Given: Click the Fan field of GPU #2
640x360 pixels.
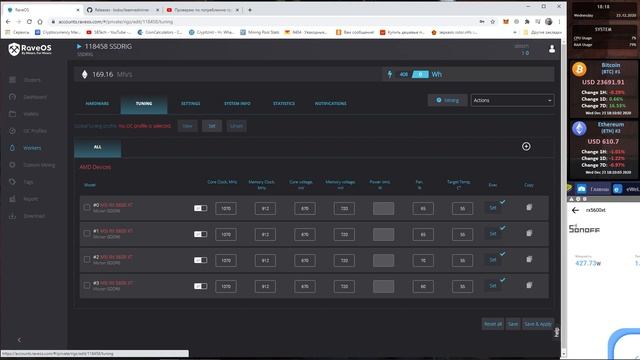Looking at the screenshot, I should [x=423, y=260].
